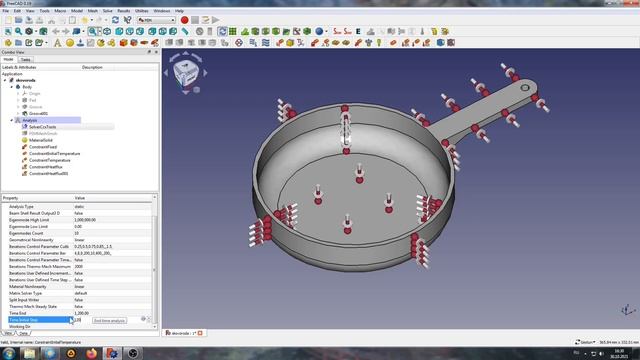Click the navigation cube in 3D view

click(x=186, y=73)
